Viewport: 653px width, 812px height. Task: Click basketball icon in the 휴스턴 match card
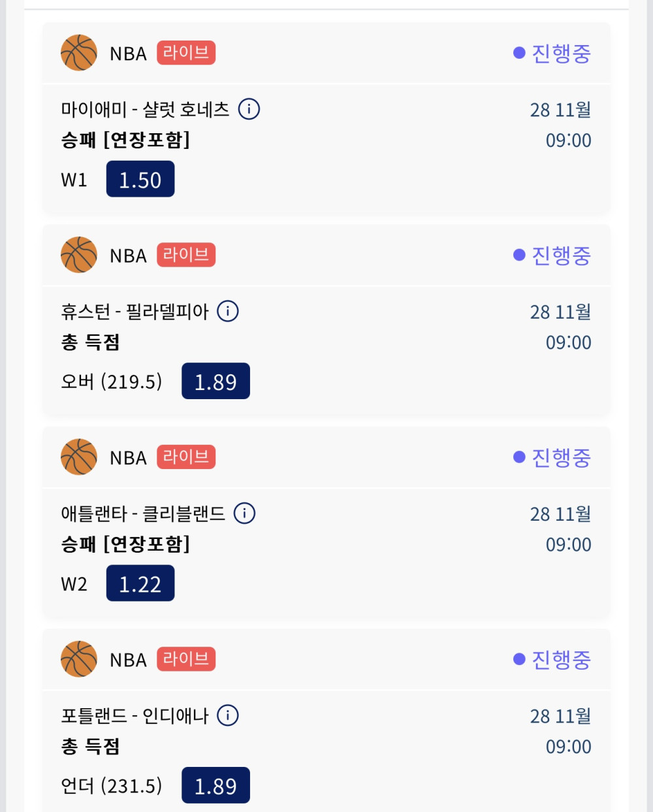click(x=79, y=255)
